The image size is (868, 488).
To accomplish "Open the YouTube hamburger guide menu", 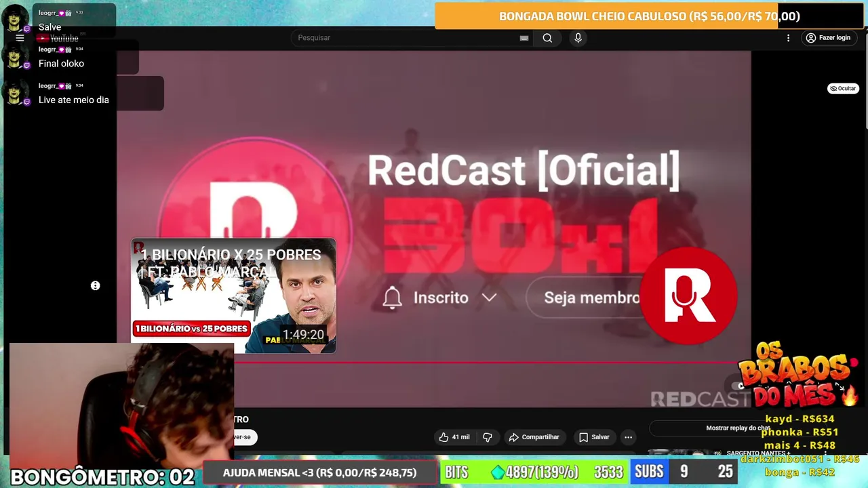I will click(20, 38).
